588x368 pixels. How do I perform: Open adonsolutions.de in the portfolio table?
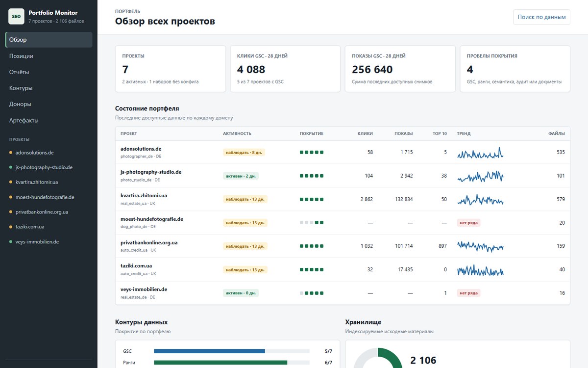click(141, 149)
